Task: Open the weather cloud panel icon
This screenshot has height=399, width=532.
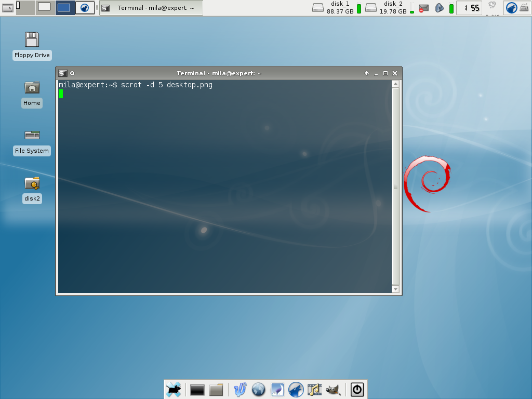Action: 493,6
